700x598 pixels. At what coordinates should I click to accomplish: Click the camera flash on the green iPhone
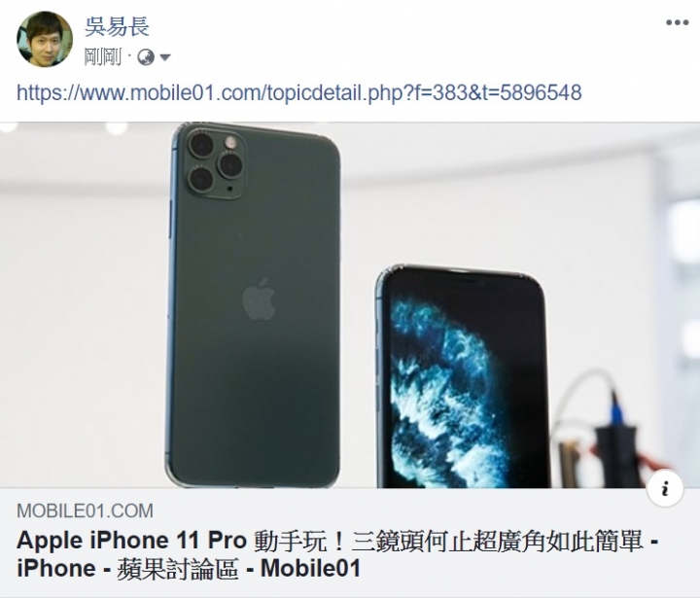(x=230, y=143)
